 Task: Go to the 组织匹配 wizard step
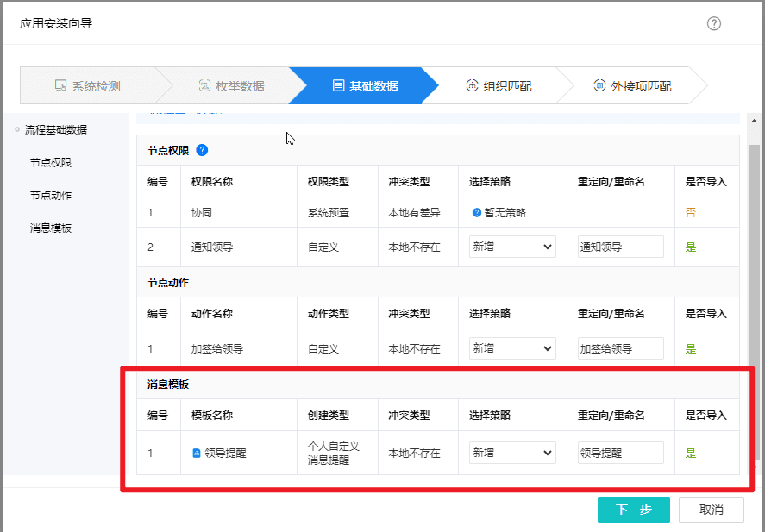(x=499, y=86)
